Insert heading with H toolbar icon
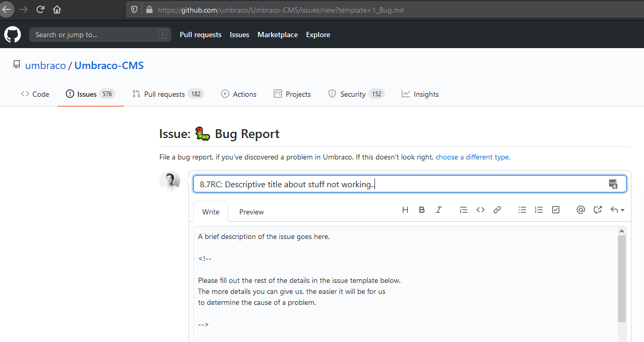Screen dimensions: 644x342 point(405,210)
